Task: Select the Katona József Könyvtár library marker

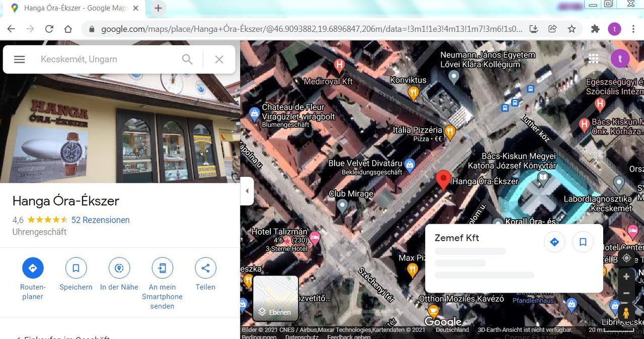Action: pyautogui.click(x=543, y=177)
